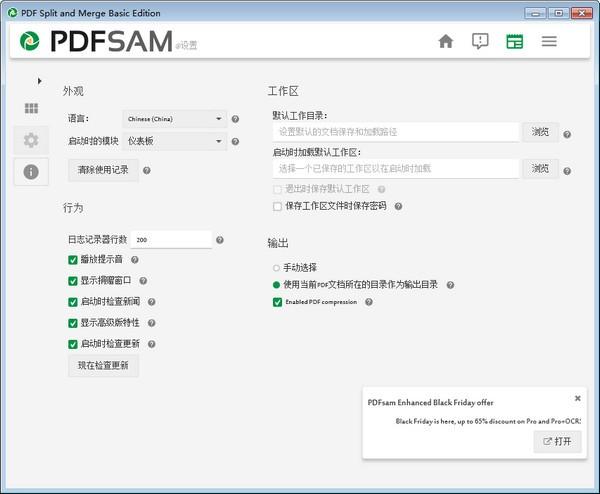Open the workspace modules panel icon
The height and width of the screenshot is (494, 600).
click(x=514, y=41)
